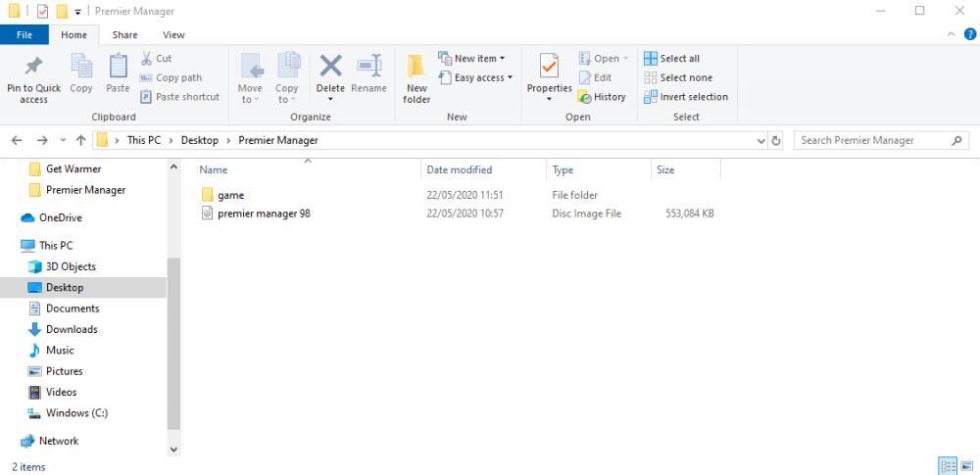The width and height of the screenshot is (980, 475).
Task: Switch to Large icons view in status bar
Action: 967,466
